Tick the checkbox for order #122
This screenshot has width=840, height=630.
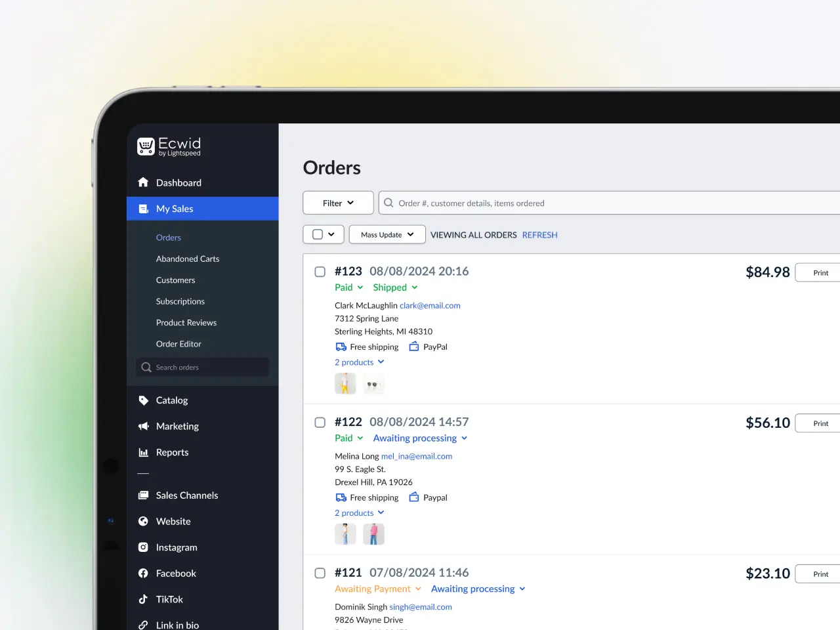tap(320, 423)
